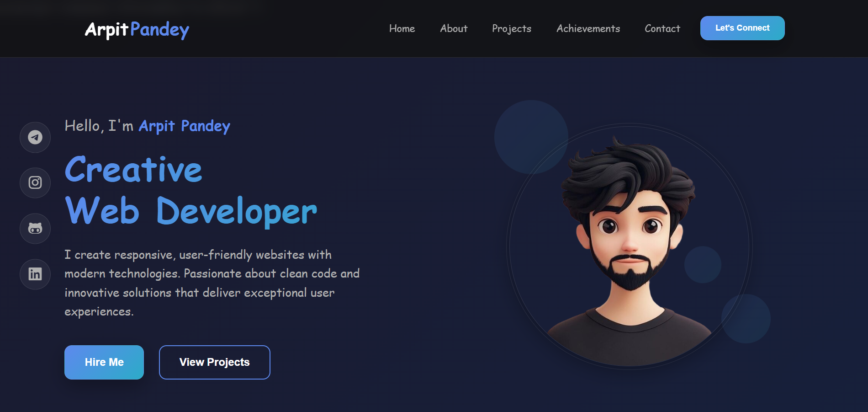Click the Creative Web Developer heading

[x=190, y=190]
